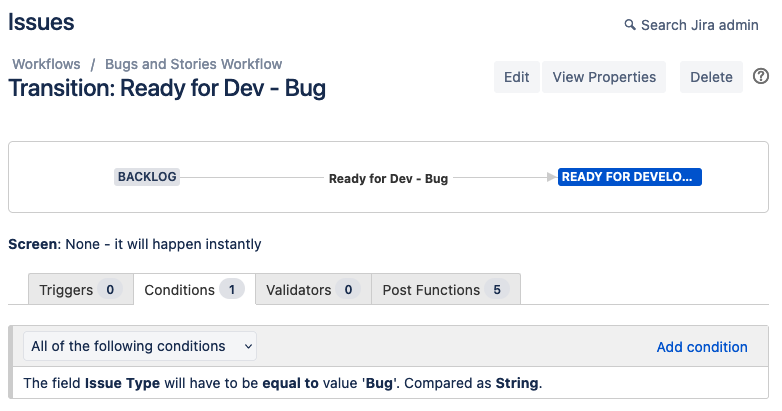Screen dimensions: 782x411
Task: Click the Issues page heading
Action: (x=41, y=21)
